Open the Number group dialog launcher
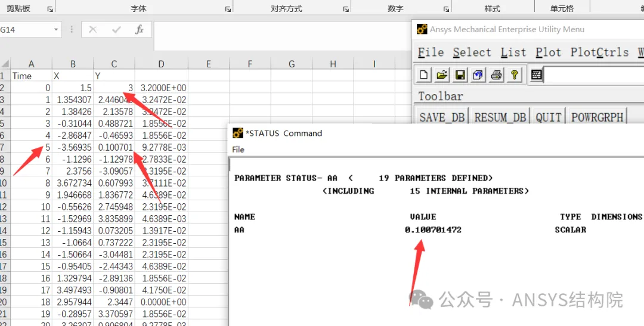Viewport: 644px width, 326px height. pyautogui.click(x=447, y=9)
